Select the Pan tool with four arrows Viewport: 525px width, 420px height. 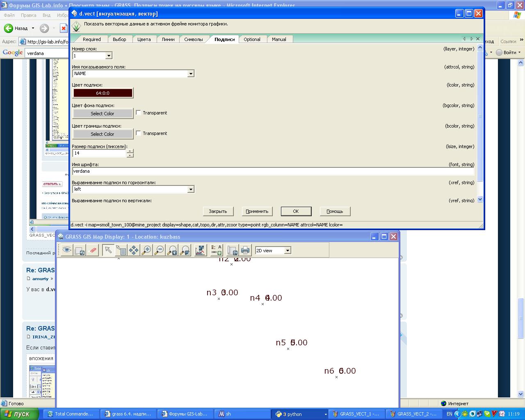point(134,250)
